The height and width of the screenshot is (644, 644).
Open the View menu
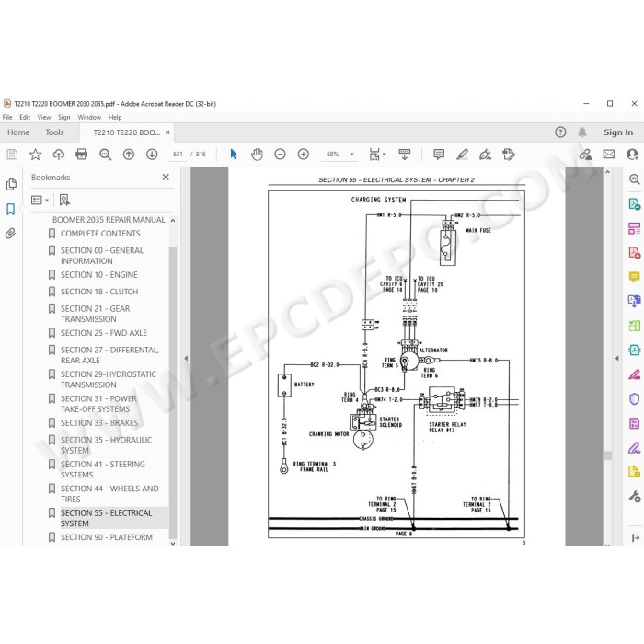44,117
